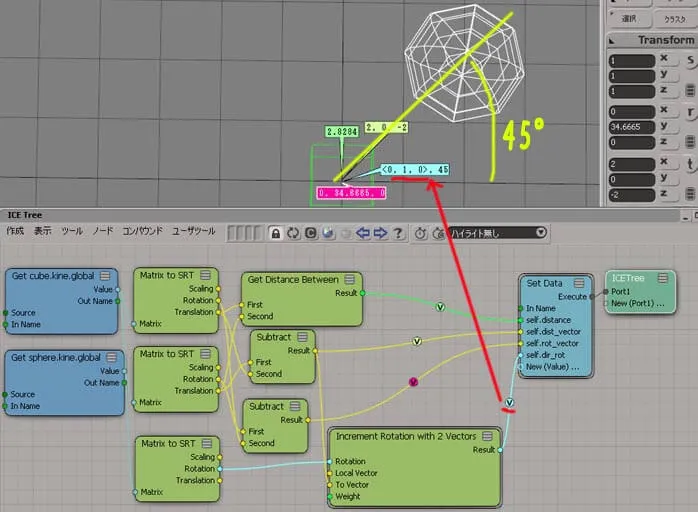The height and width of the screenshot is (512, 698).
Task: Expand the New (Value) port on Set Data
Action: 552,367
